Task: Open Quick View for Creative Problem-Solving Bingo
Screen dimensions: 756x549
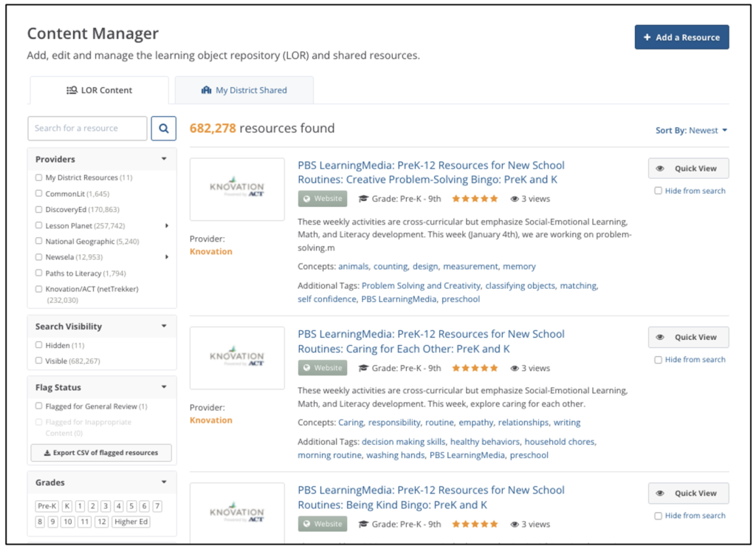Action: [x=689, y=168]
